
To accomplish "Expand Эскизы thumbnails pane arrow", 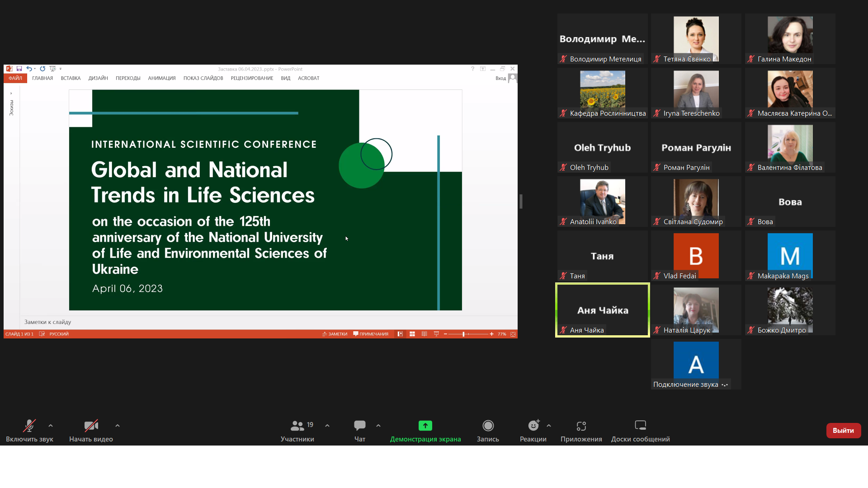I will (x=11, y=94).
